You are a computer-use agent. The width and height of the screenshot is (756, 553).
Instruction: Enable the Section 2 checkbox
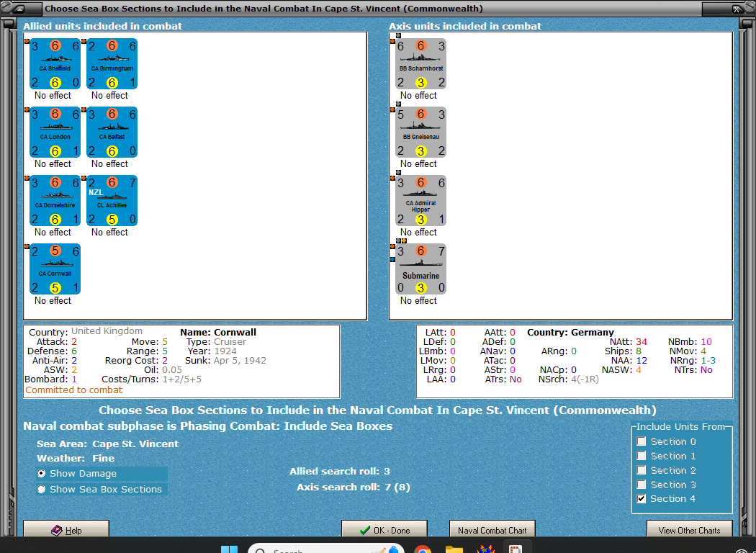(642, 470)
